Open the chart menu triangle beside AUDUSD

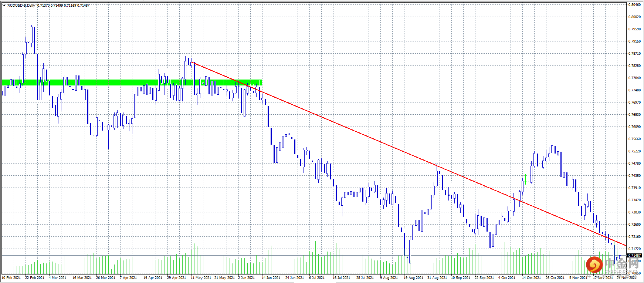point(4,6)
